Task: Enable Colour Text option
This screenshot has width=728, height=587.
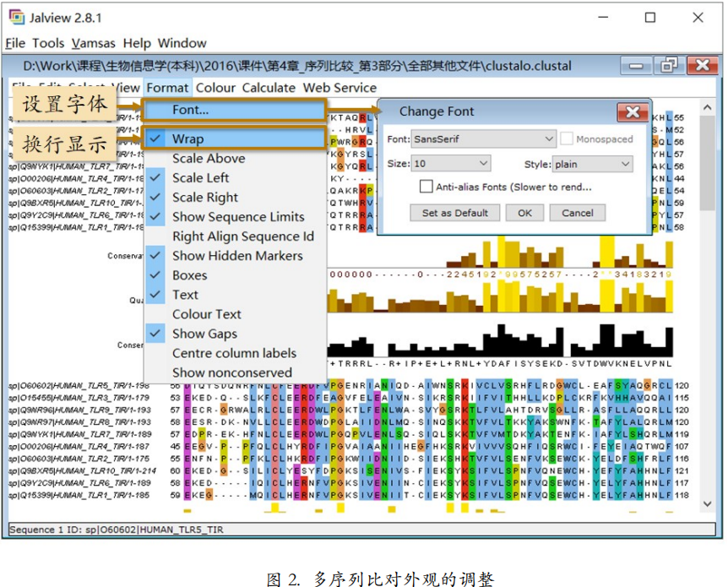Action: pyautogui.click(x=235, y=314)
